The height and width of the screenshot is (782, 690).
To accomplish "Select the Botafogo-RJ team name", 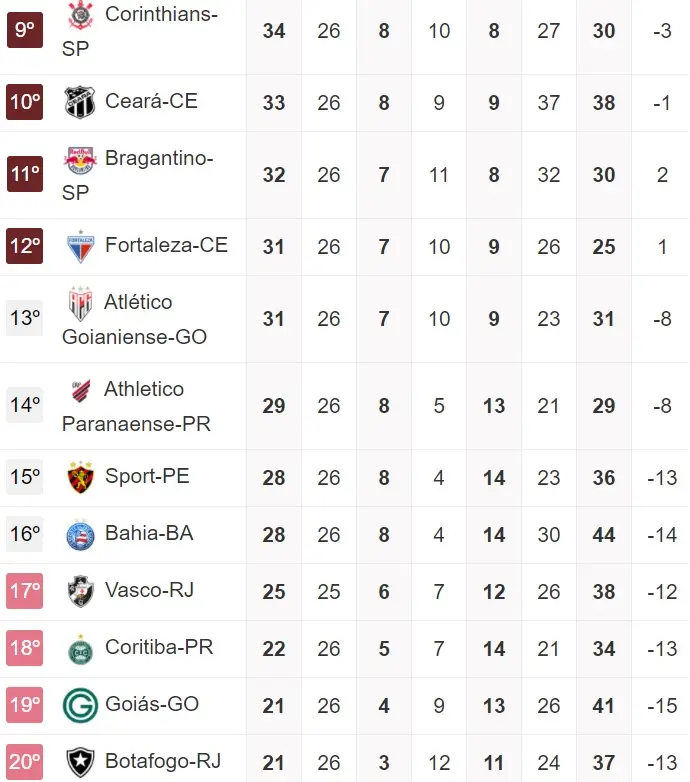I will coord(163,762).
